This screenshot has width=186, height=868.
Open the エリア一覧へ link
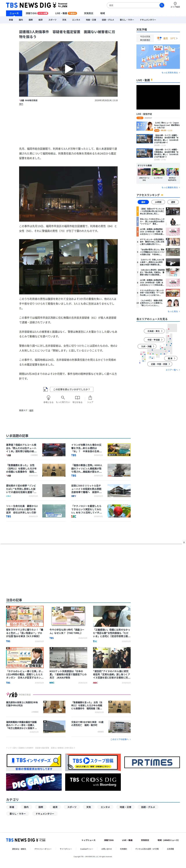coord(173,370)
